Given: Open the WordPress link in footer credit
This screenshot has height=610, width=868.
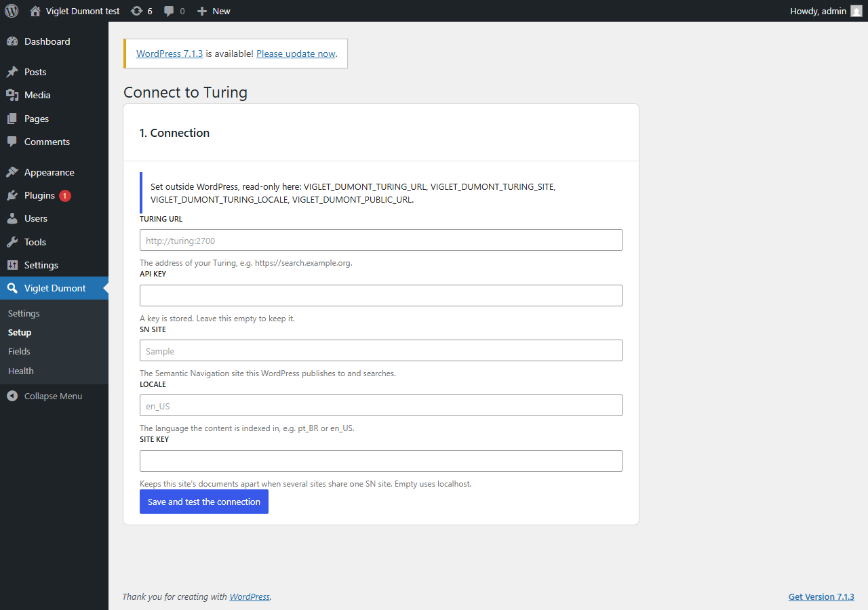Looking at the screenshot, I should 250,596.
